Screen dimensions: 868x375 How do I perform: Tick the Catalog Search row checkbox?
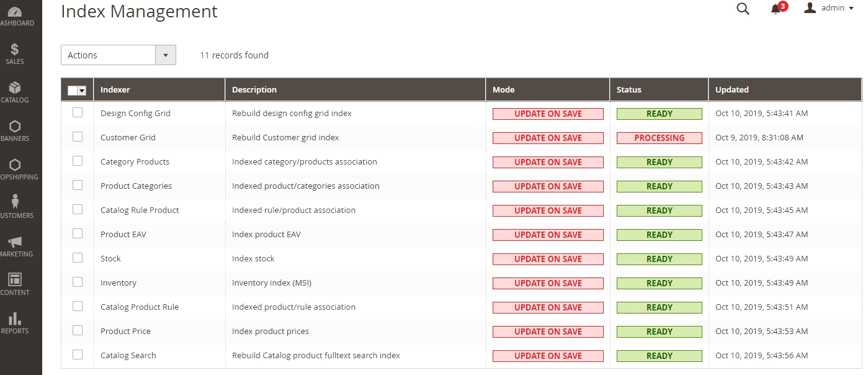pyautogui.click(x=78, y=355)
